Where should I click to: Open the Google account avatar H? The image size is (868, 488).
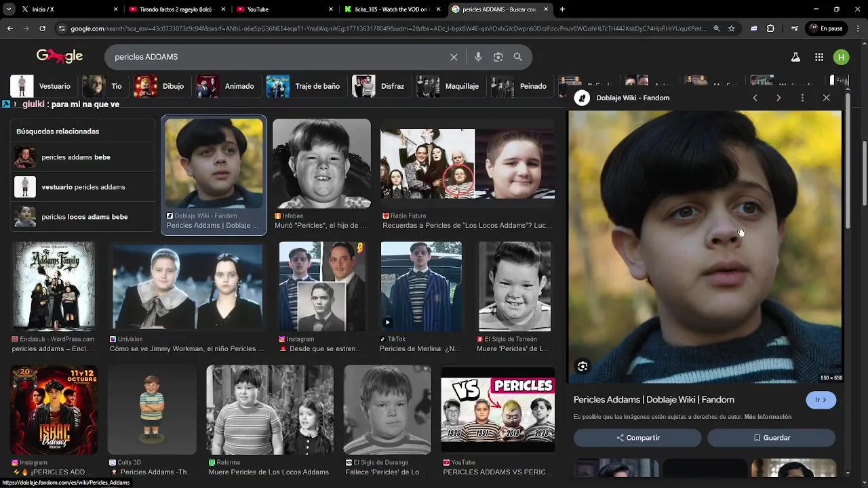pos(841,57)
